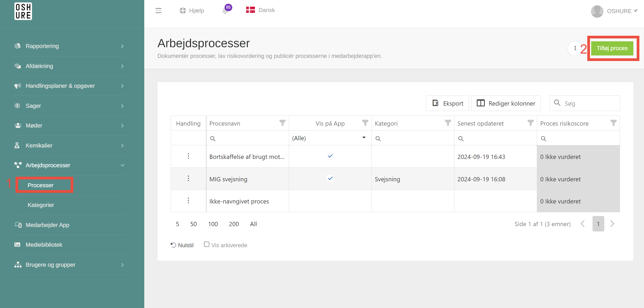This screenshot has height=308, width=644.
Task: Click the Eksport button
Action: [x=447, y=103]
